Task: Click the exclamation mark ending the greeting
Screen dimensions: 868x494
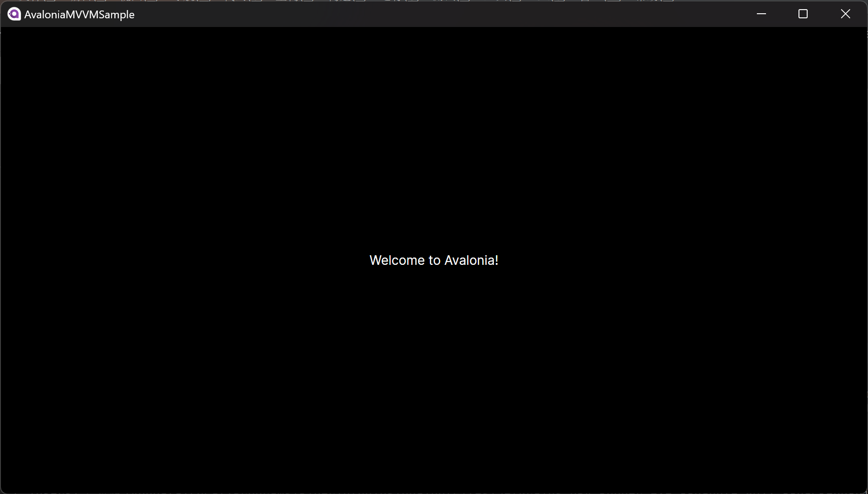Action: 497,260
